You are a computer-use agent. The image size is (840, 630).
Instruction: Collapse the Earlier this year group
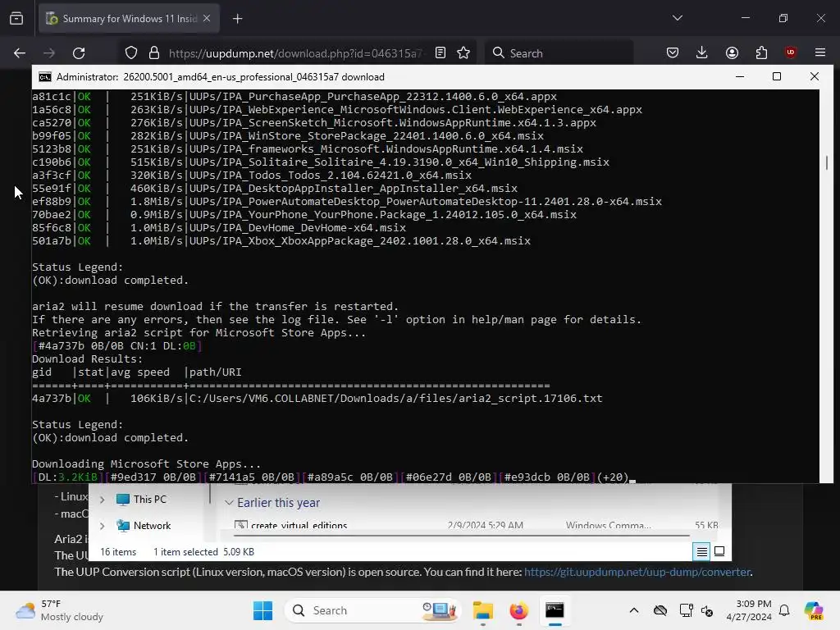click(229, 503)
